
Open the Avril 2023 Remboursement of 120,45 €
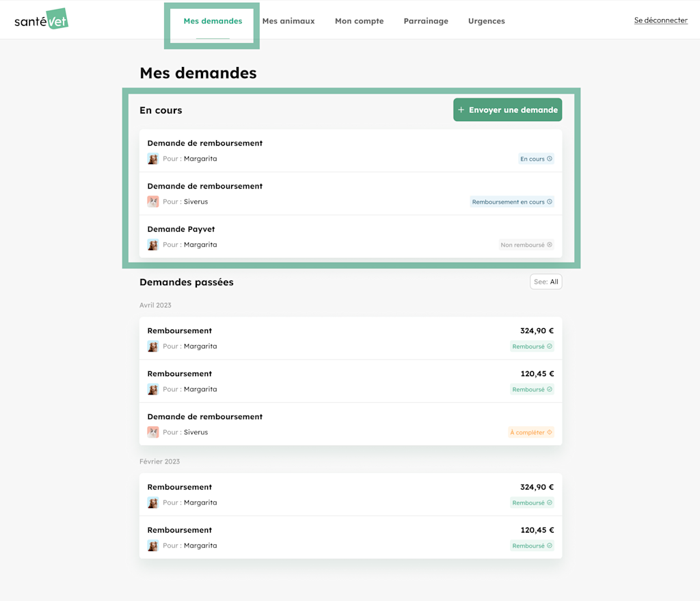pos(351,382)
